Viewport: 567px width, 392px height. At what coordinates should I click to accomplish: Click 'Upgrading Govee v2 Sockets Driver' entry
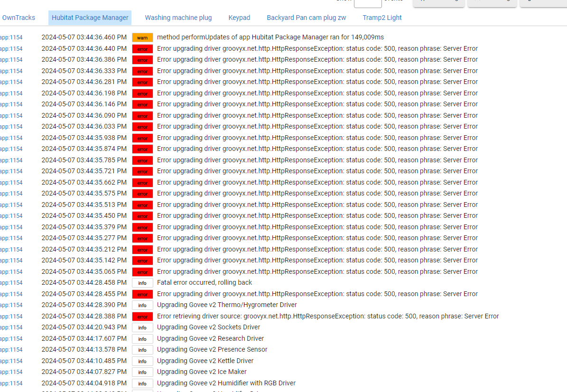coord(208,327)
